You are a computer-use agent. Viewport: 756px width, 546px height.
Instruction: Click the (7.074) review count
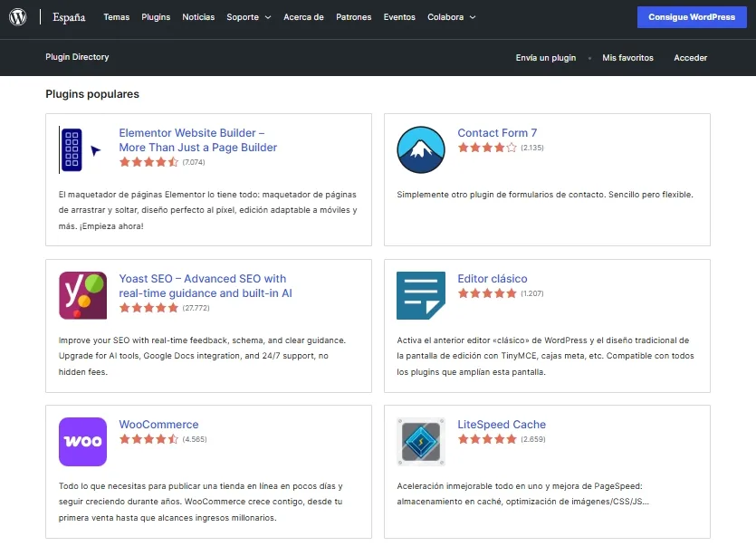(x=194, y=162)
